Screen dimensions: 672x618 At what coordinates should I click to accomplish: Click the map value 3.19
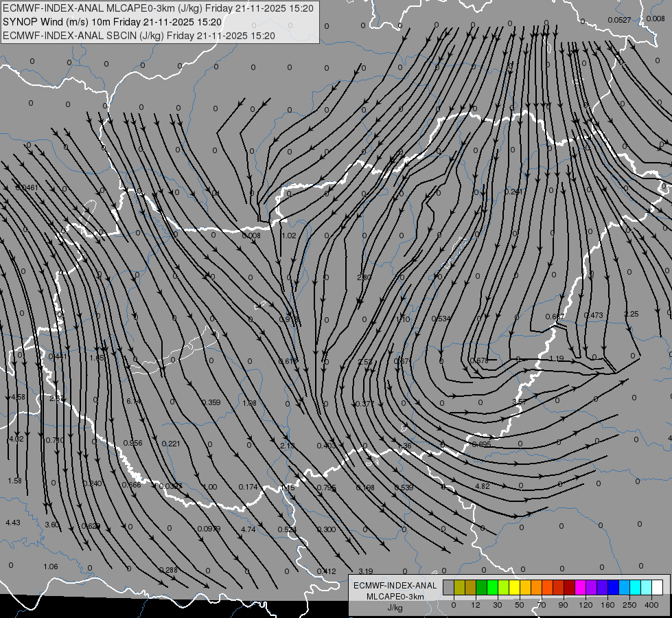366,571
